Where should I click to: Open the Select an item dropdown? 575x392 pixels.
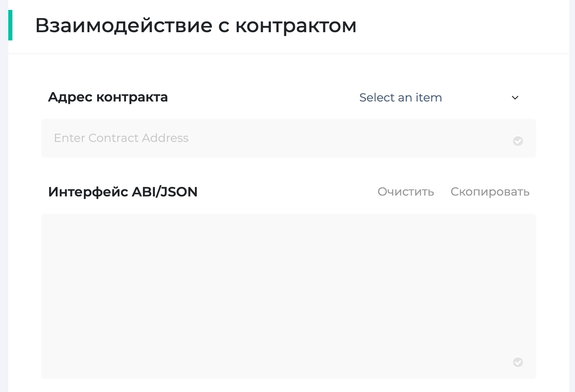point(440,98)
